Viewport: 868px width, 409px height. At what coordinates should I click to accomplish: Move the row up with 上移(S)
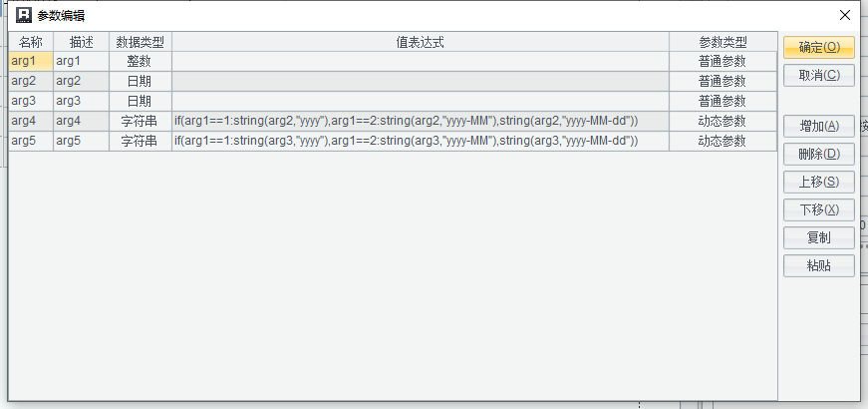pyautogui.click(x=818, y=183)
